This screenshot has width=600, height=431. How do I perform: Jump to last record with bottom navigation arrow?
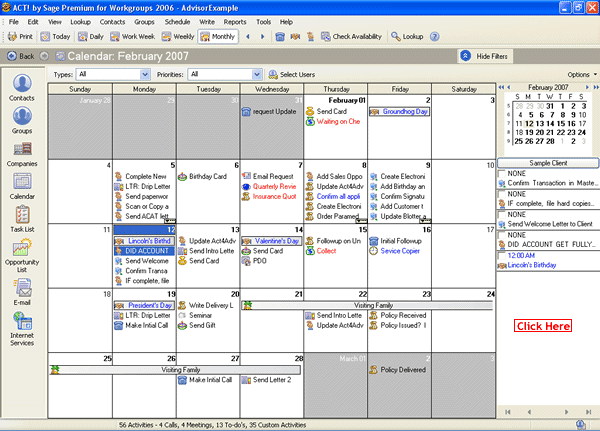588,412
